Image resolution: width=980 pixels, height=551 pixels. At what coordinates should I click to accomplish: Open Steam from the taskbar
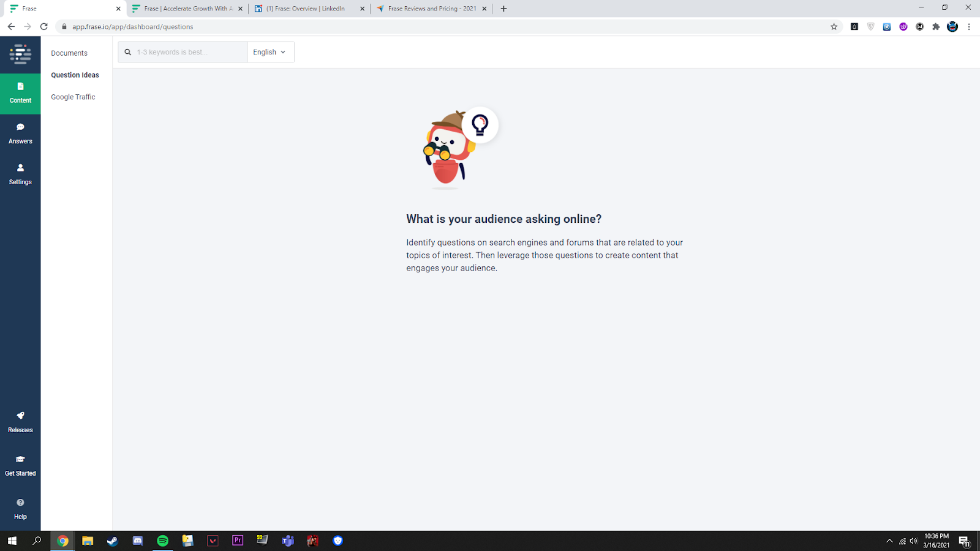[113, 541]
